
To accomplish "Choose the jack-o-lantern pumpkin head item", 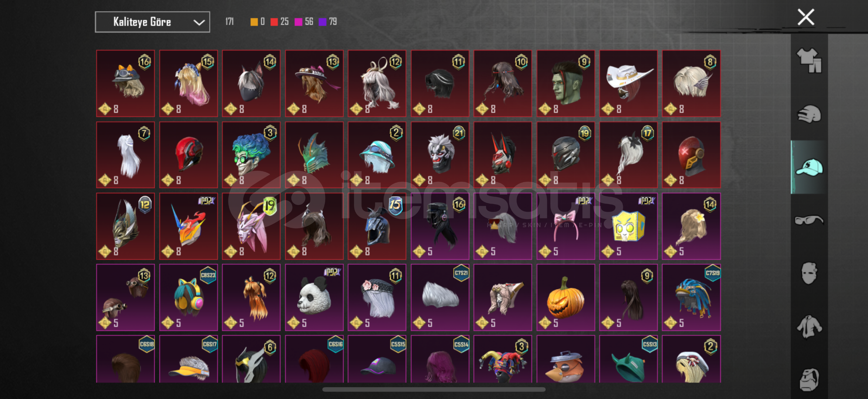I will point(566,297).
